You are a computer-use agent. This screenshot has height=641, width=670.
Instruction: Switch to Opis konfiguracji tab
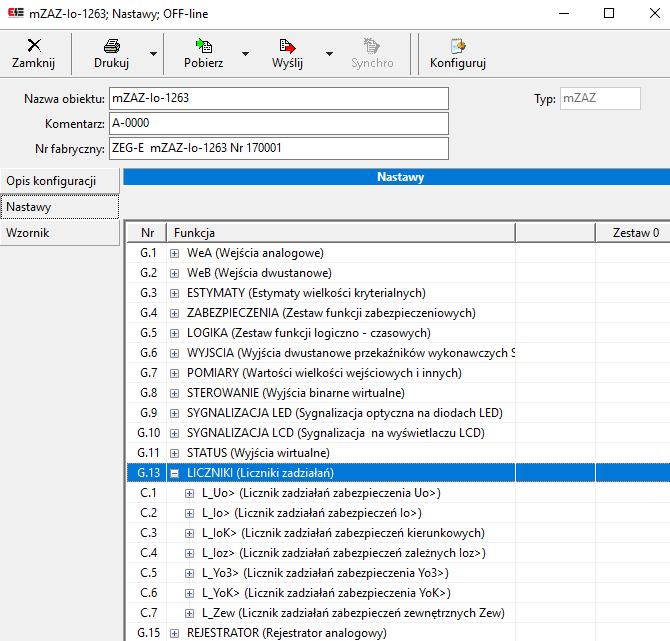[59, 181]
